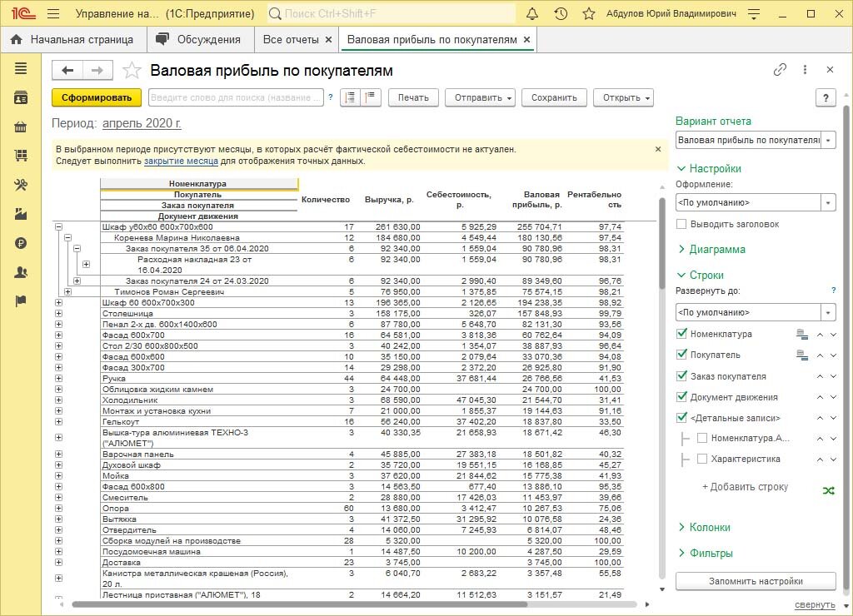Image resolution: width=853 pixels, height=616 pixels.
Task: Click the report search input field
Action: (236, 97)
